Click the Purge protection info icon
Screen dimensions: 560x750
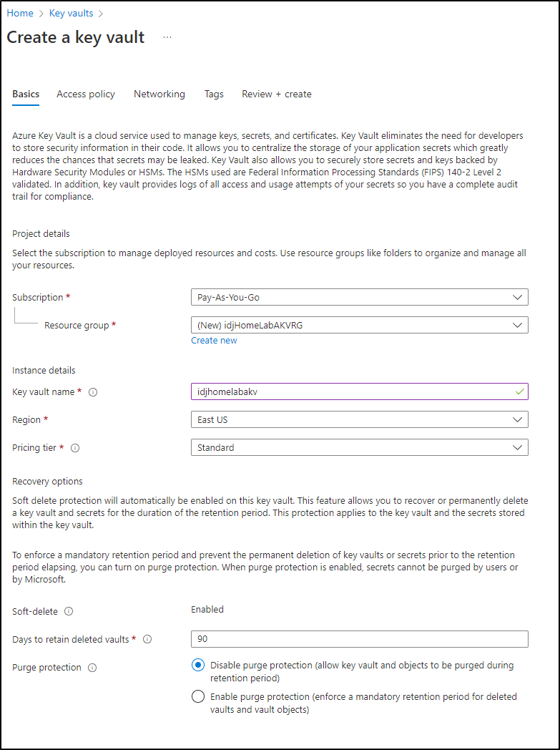(92, 667)
